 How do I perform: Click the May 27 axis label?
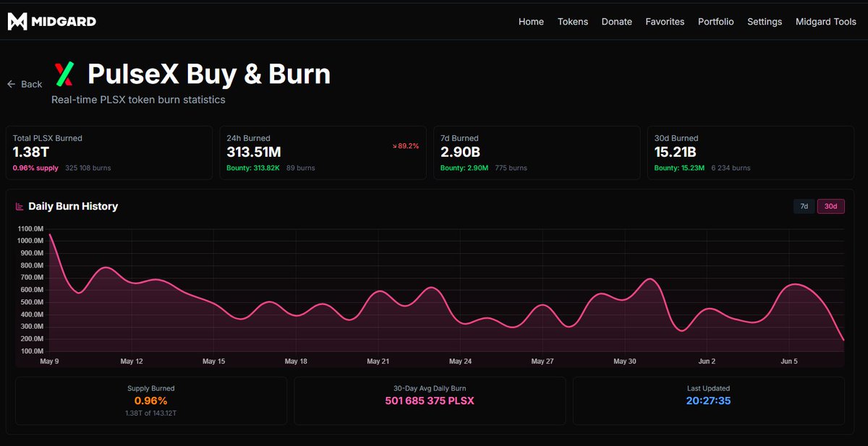click(x=542, y=361)
